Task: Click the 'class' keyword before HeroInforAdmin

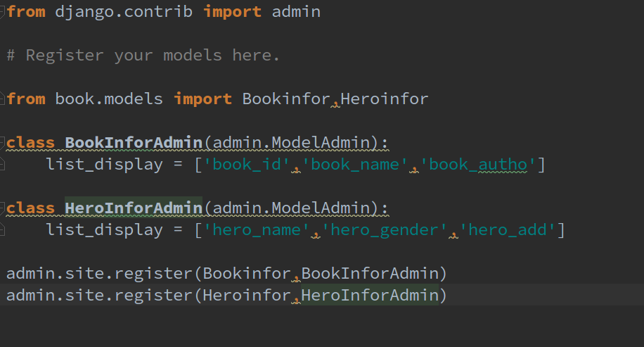Action: (x=30, y=208)
